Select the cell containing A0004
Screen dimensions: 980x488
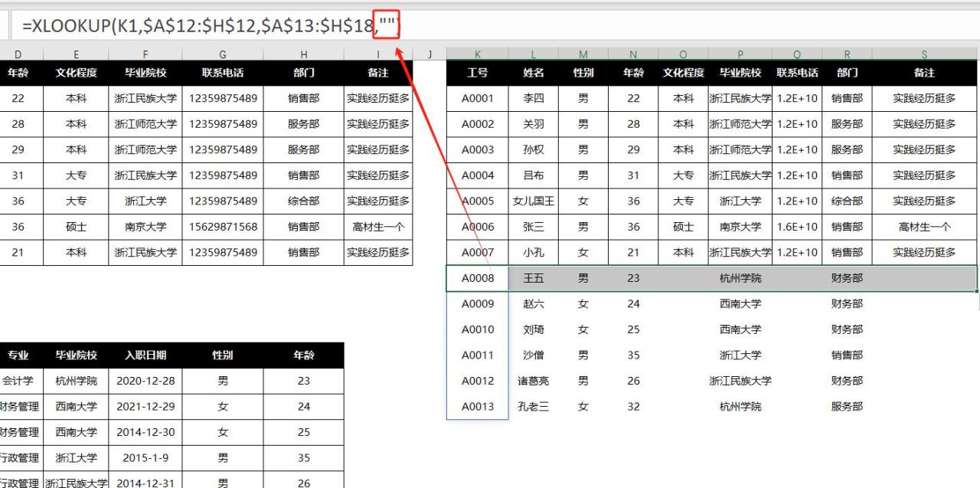coord(478,175)
